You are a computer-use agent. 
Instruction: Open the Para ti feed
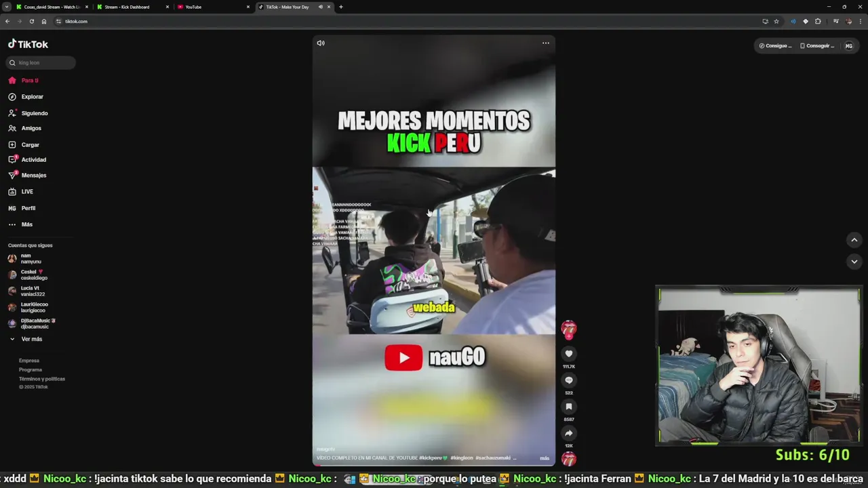click(24, 80)
